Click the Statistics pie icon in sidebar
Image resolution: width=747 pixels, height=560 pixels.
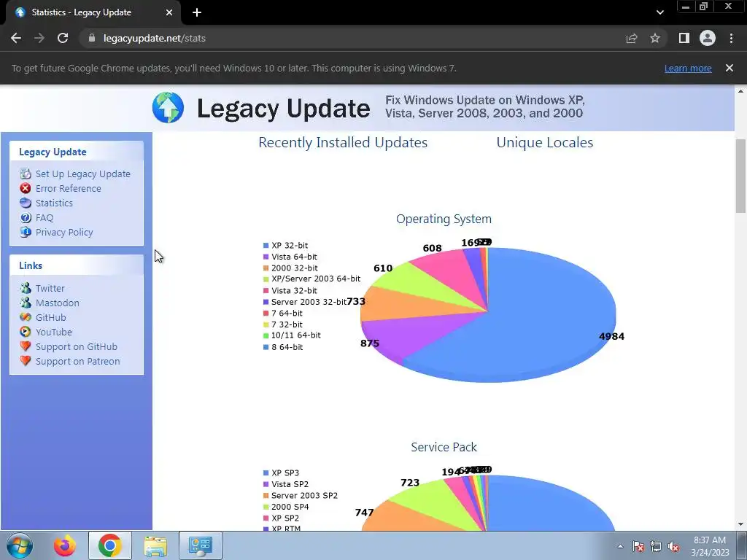coord(26,203)
